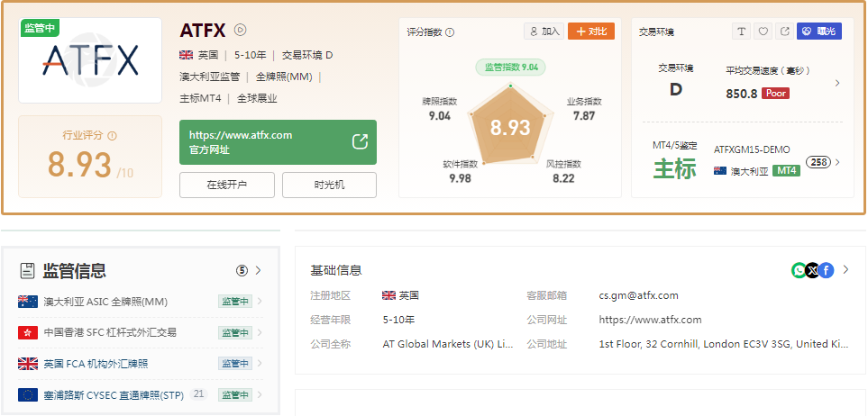868x416 pixels.
Task: Click the 软件指数 9.98 value
Action: [x=460, y=178]
